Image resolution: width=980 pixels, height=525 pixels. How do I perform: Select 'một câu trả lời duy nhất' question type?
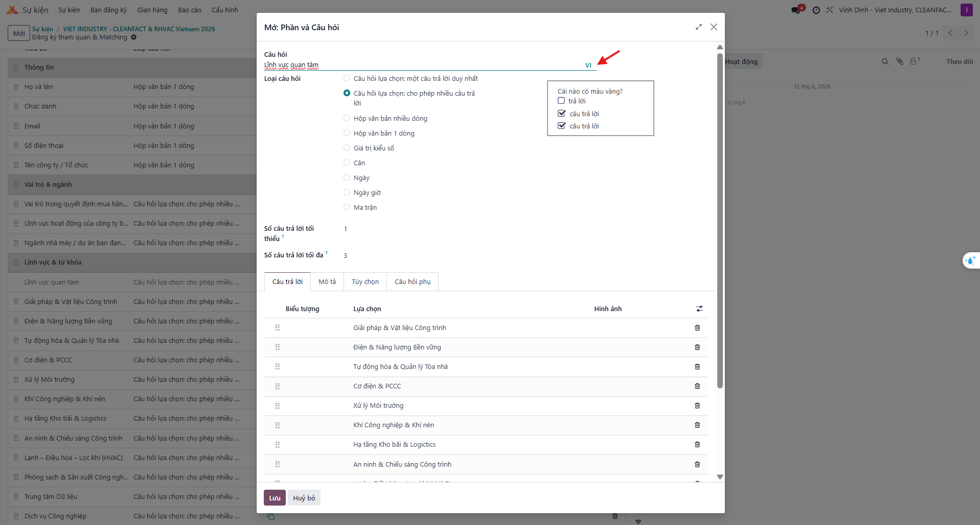(x=347, y=78)
